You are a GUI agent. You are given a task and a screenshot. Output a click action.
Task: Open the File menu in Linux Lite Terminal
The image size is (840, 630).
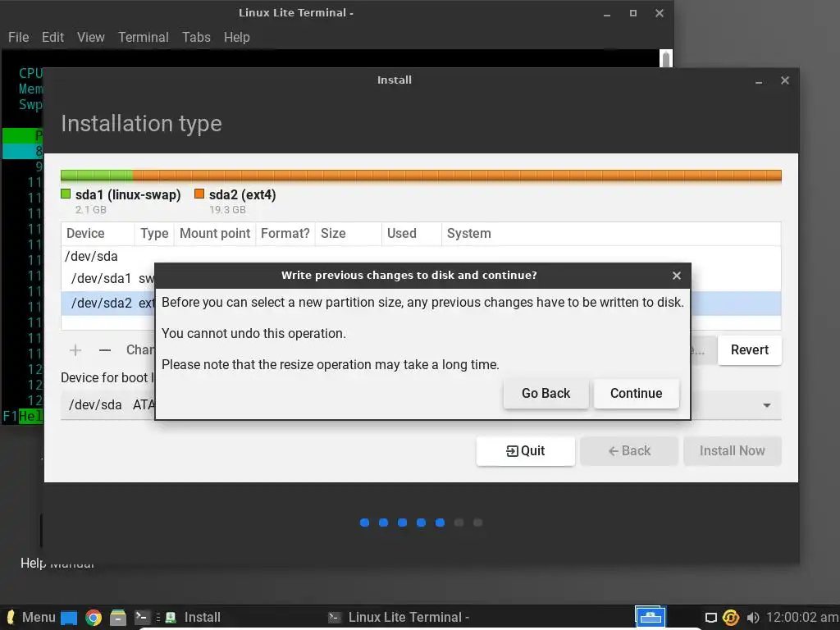tap(18, 38)
